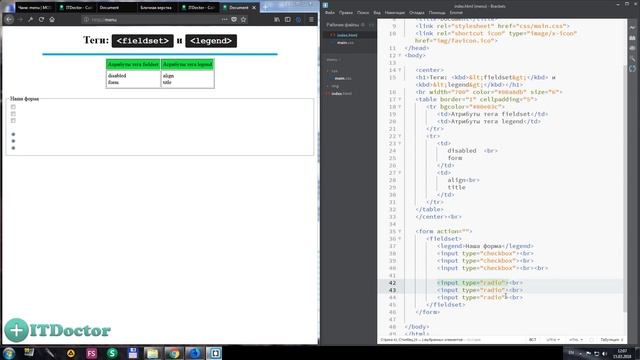Open Firefox from the taskbar
The height and width of the screenshot is (360, 640).
(x=194, y=353)
